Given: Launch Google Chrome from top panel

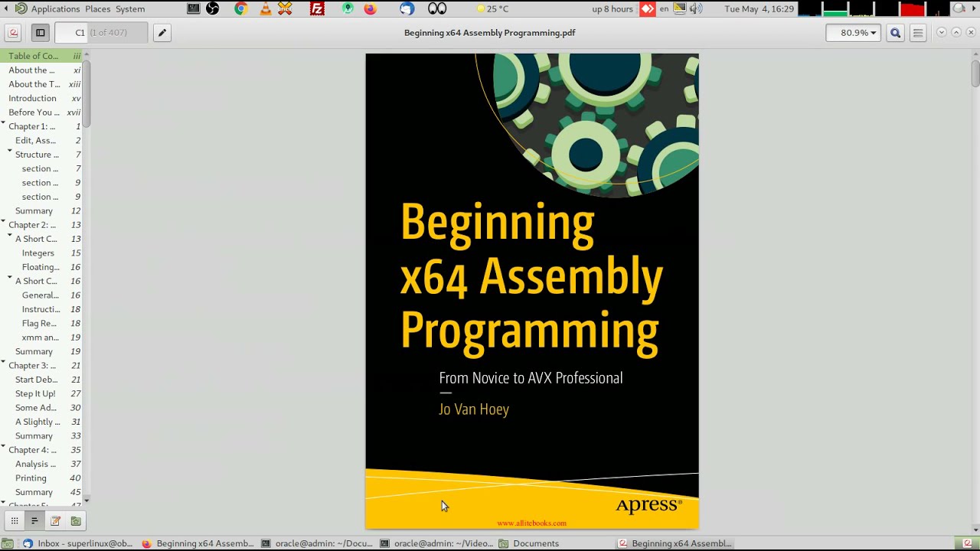Looking at the screenshot, I should pyautogui.click(x=240, y=8).
